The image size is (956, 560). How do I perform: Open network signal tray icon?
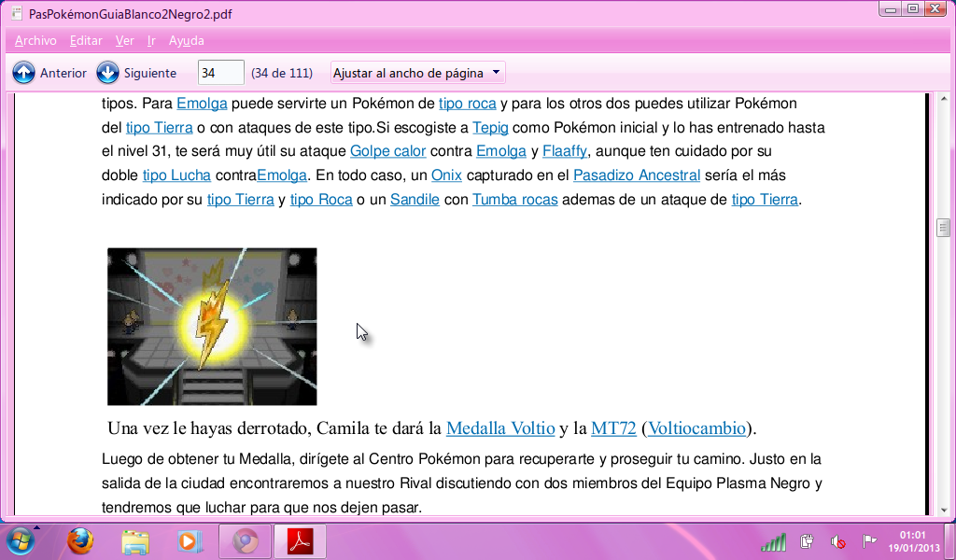click(773, 541)
